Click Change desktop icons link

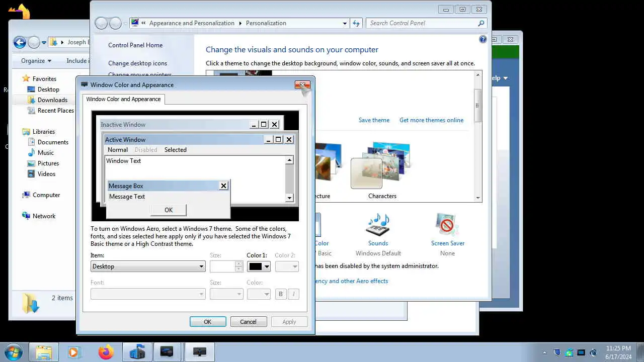click(x=138, y=63)
